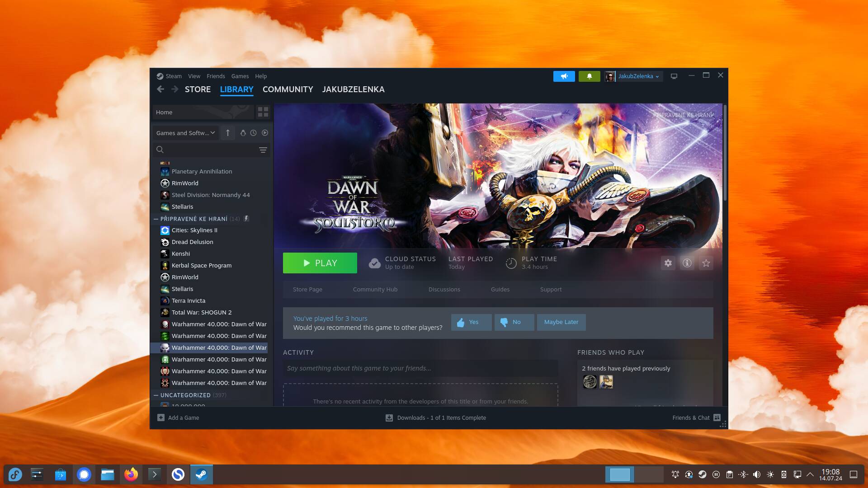Open the Games and Software dropdown
The width and height of the screenshot is (868, 488).
[x=185, y=133]
